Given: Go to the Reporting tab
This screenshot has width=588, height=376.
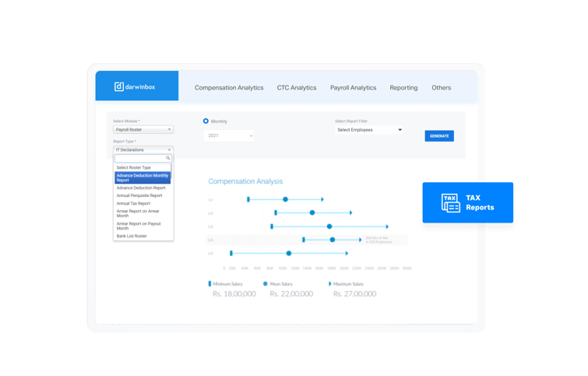Looking at the screenshot, I should coord(403,88).
